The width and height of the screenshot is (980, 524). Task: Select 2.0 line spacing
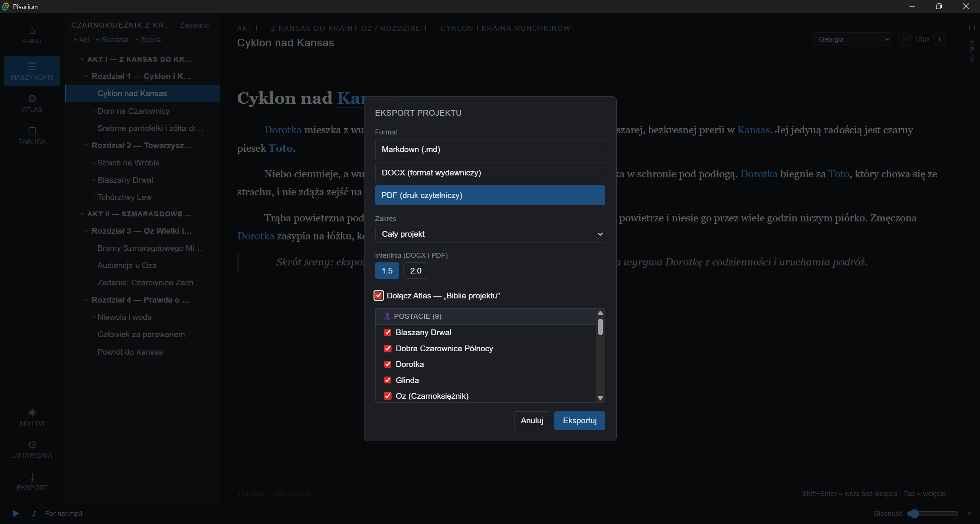click(x=416, y=271)
